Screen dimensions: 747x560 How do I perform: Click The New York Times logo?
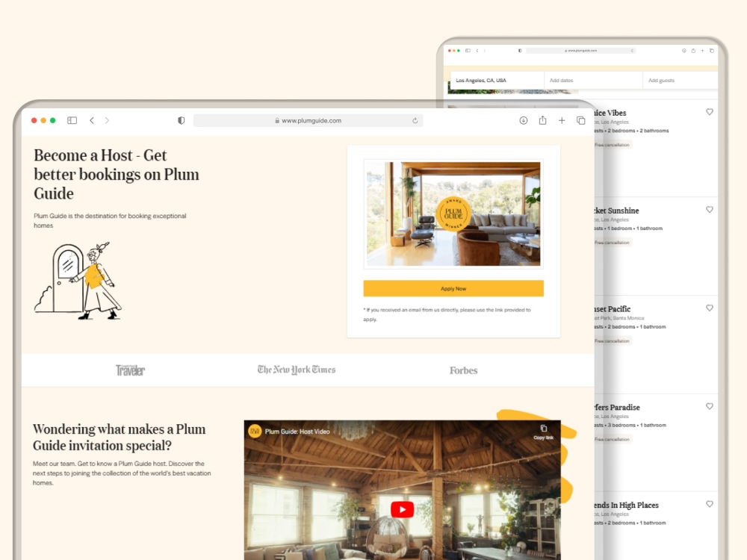[297, 370]
